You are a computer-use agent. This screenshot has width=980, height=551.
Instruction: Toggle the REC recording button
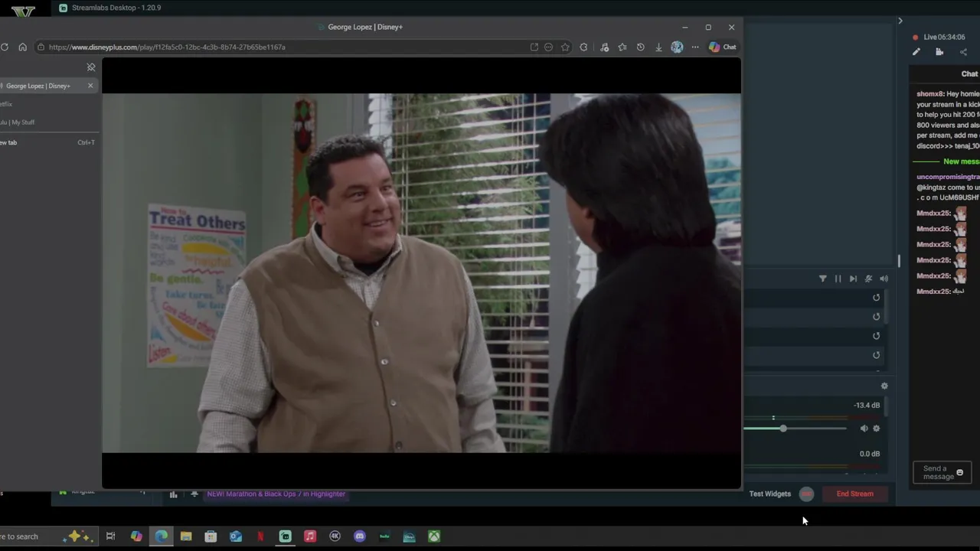pos(806,494)
